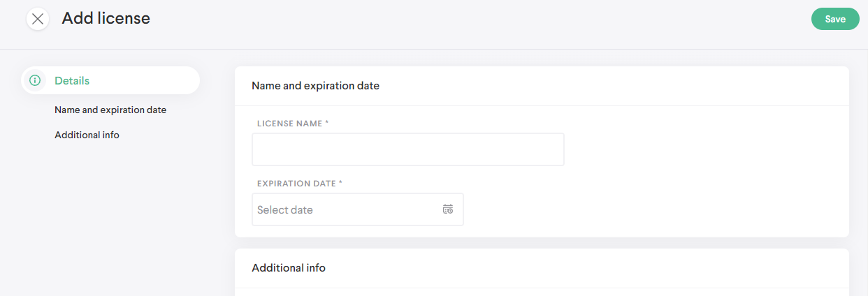Focus the License Name text field
The width and height of the screenshot is (868, 296).
click(407, 149)
